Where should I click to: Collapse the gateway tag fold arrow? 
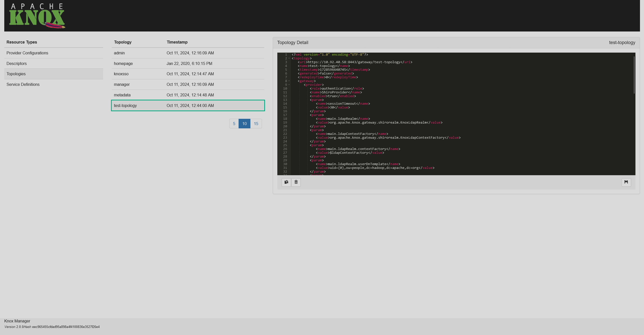289,81
